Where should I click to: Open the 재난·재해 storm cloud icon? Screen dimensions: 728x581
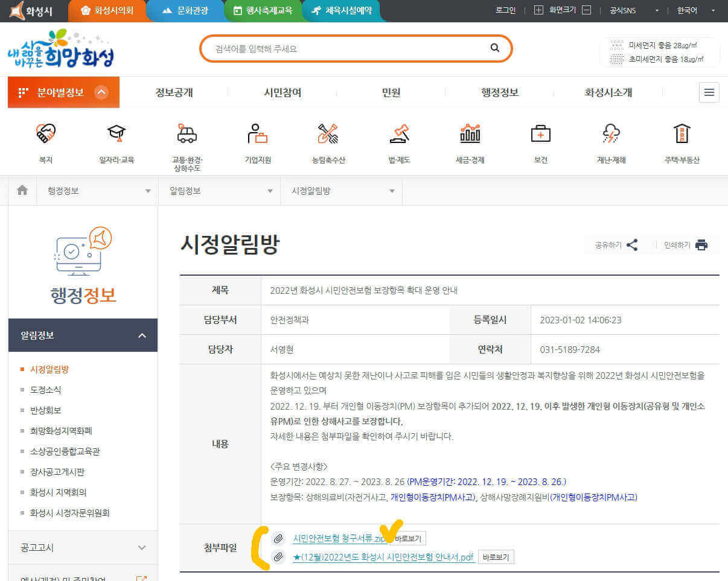coord(611,133)
